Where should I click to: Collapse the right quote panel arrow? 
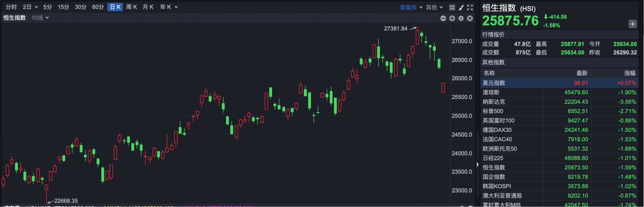[478, 164]
